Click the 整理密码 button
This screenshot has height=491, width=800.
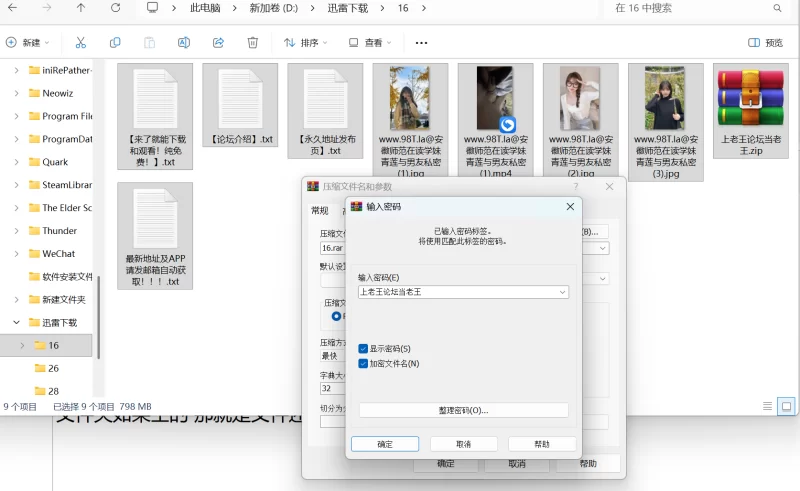463,410
